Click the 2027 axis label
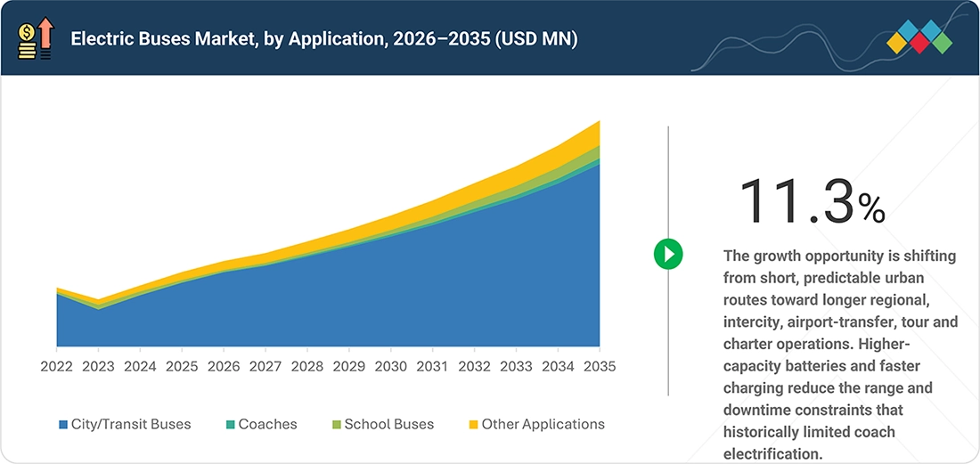 click(265, 367)
